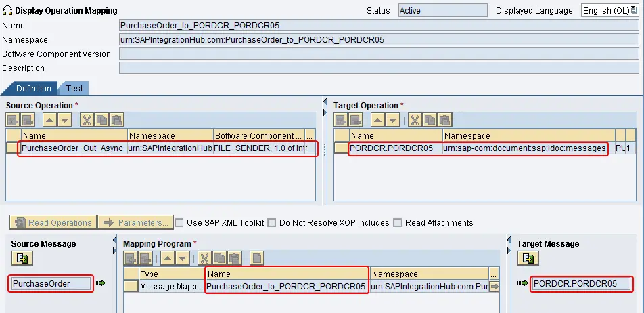Move up arrow in Mapping Program toolbar
Viewport: 644px width, 313px height.
pyautogui.click(x=167, y=258)
